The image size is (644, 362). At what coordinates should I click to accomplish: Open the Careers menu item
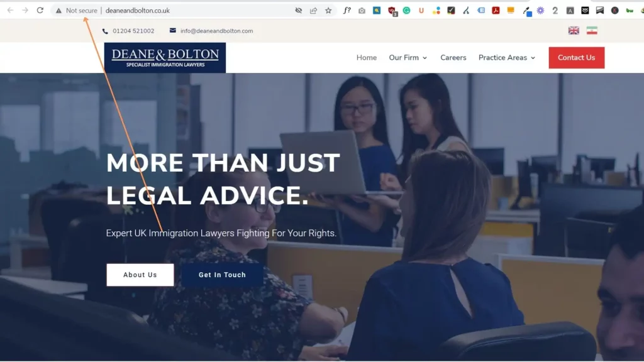pos(453,57)
